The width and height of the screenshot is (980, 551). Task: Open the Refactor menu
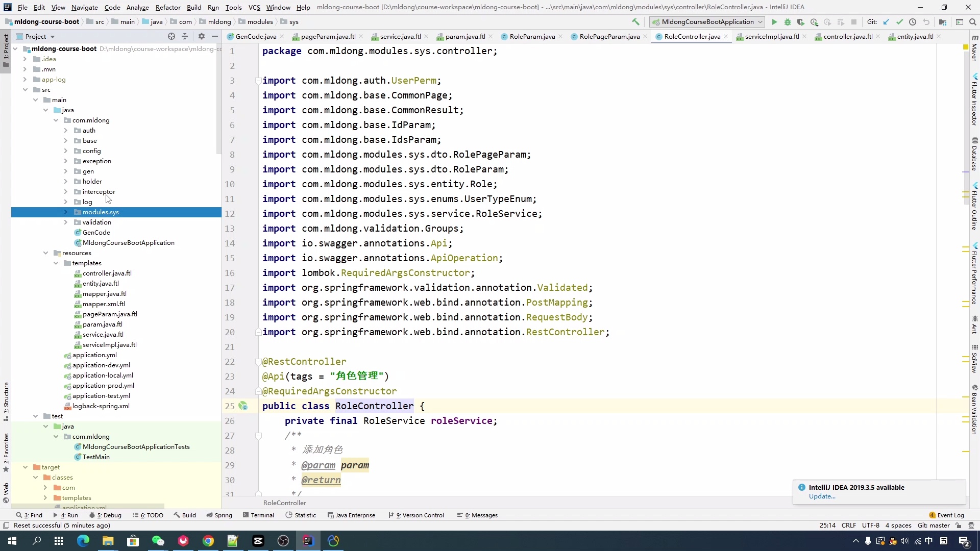pos(167,7)
